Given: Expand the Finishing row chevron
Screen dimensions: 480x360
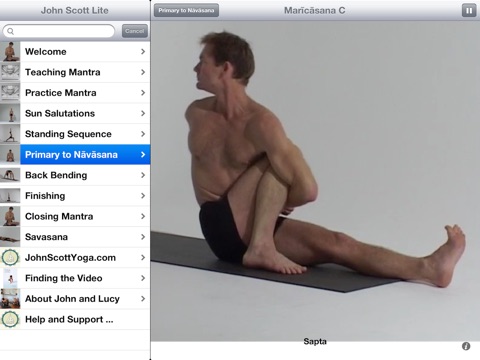Looking at the screenshot, I should click(x=143, y=196).
